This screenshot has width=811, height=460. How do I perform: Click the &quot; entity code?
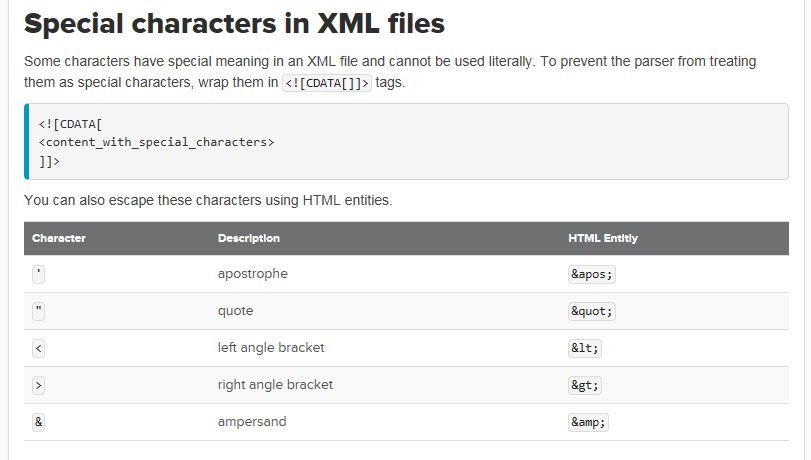[591, 311]
